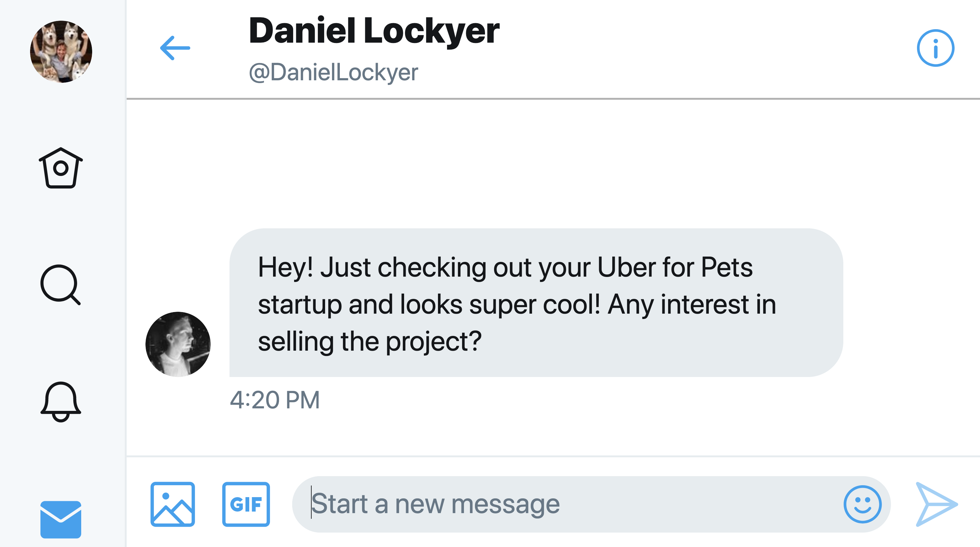Open the GIF picker
The width and height of the screenshot is (980, 547).
(x=246, y=504)
